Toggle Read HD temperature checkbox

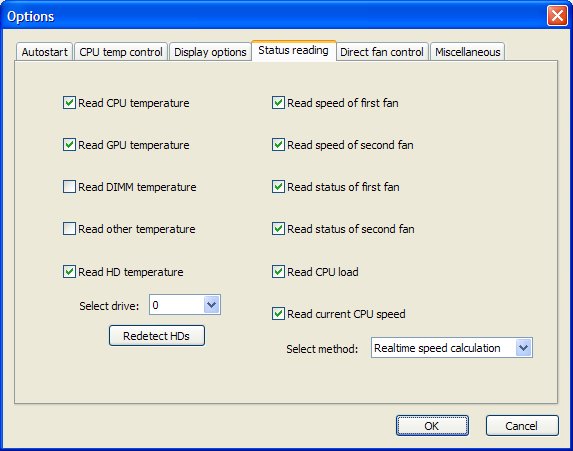[x=69, y=272]
